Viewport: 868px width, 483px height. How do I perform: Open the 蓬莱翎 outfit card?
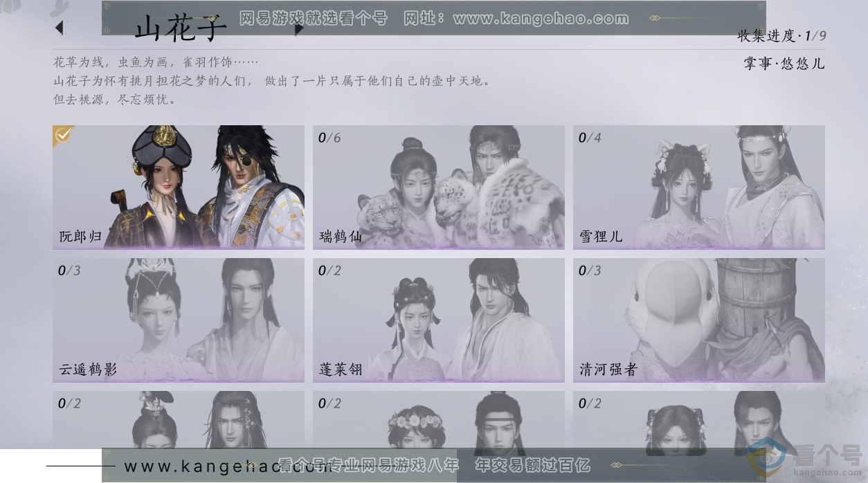[439, 320]
